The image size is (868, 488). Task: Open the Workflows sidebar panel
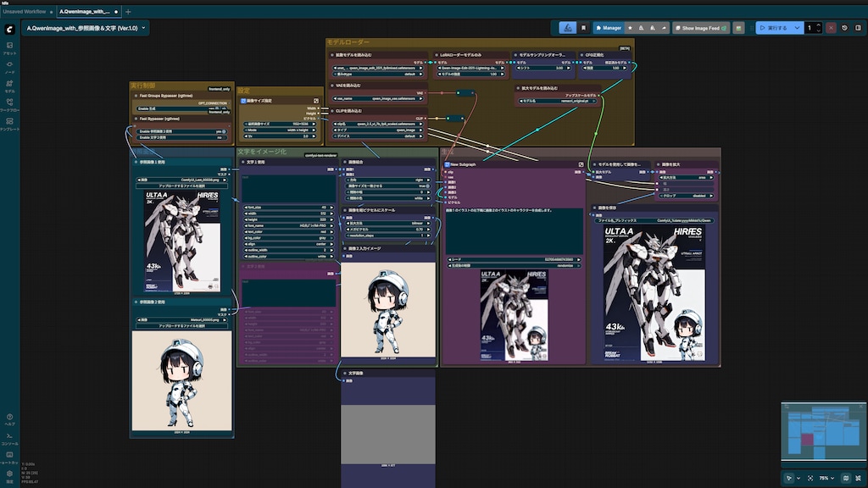click(9, 103)
